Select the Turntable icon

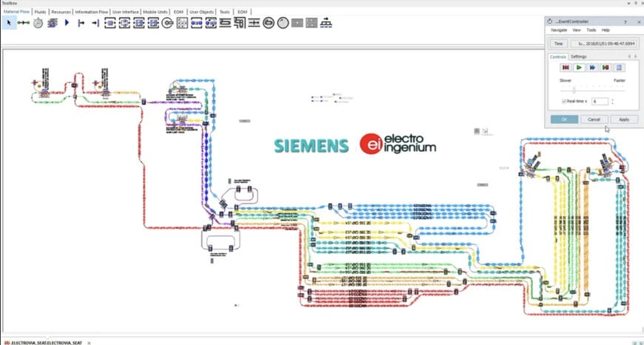268,23
